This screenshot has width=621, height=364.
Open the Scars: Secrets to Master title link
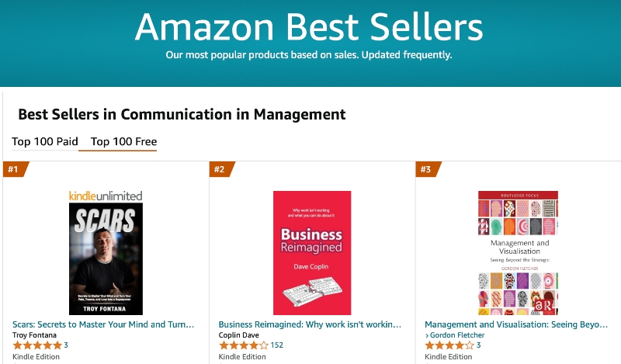click(x=103, y=324)
